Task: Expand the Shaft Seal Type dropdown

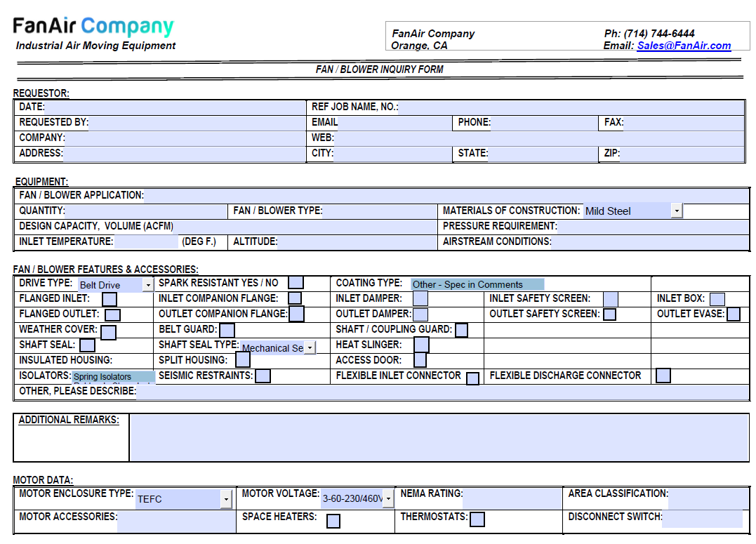Action: (x=310, y=347)
